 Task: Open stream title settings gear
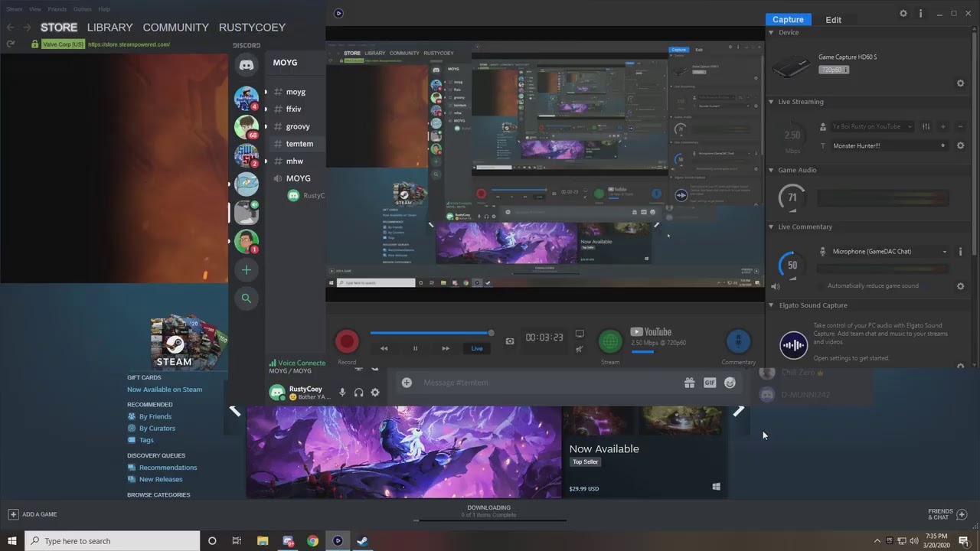pos(961,145)
